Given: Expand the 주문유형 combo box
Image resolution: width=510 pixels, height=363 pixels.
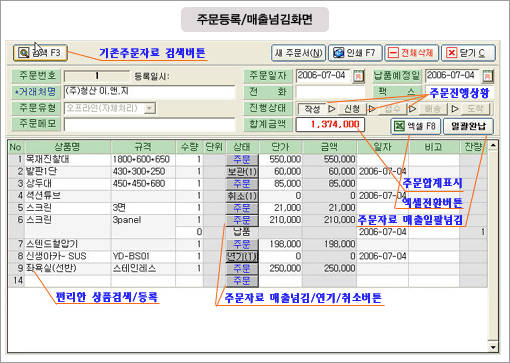Looking at the screenshot, I should coord(150,108).
